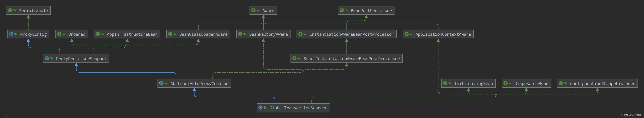Click the visibility lock icon on GlobalTransactionScanner

tap(265, 107)
